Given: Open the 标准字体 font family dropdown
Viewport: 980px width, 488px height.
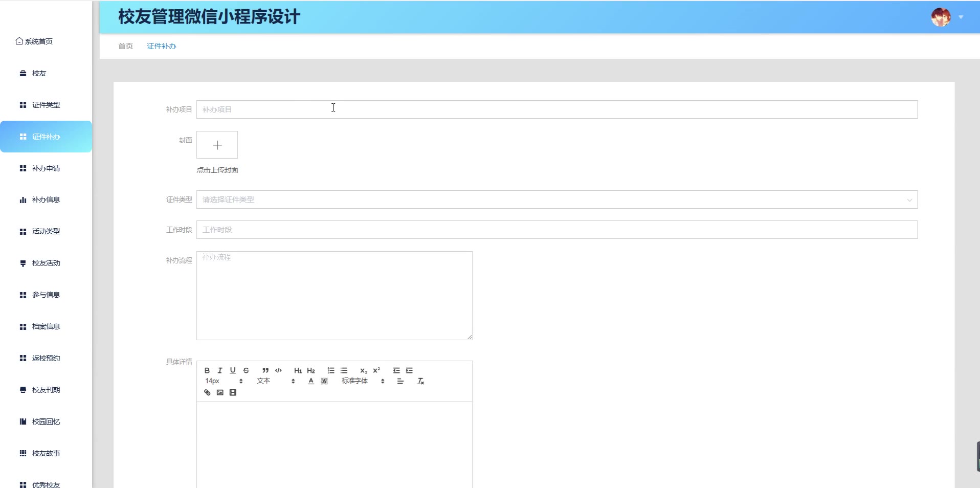Looking at the screenshot, I should click(x=363, y=381).
